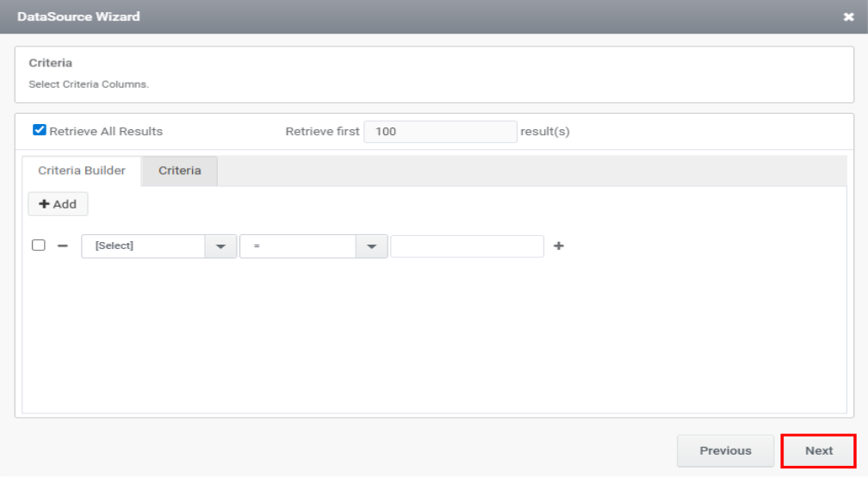Remove criteria row with minus icon
The height and width of the screenshot is (478, 868).
click(63, 245)
